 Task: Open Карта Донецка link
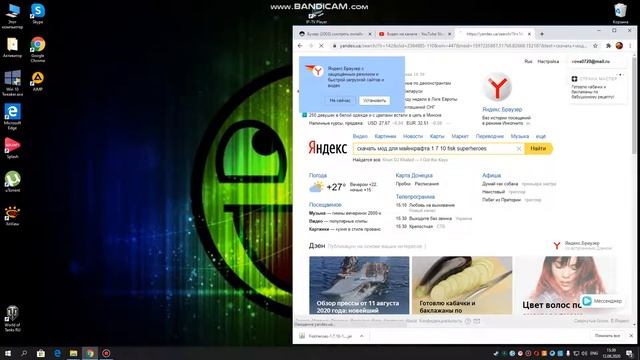414,175
